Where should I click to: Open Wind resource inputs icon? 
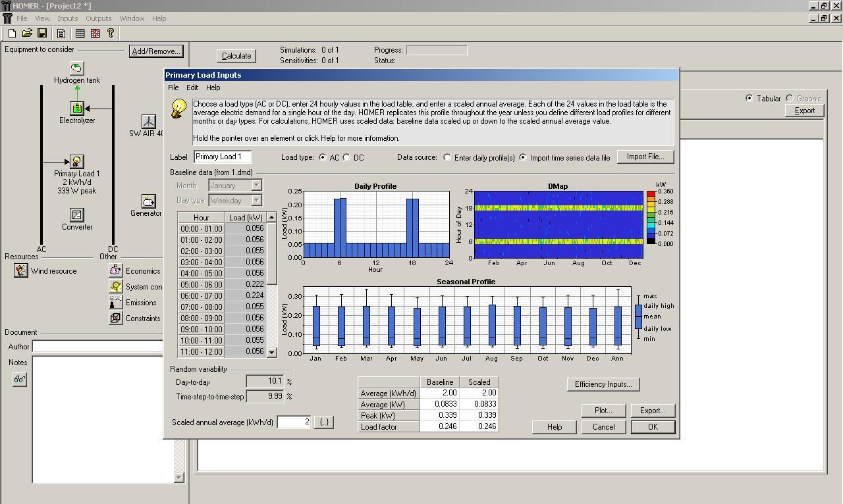tap(21, 270)
